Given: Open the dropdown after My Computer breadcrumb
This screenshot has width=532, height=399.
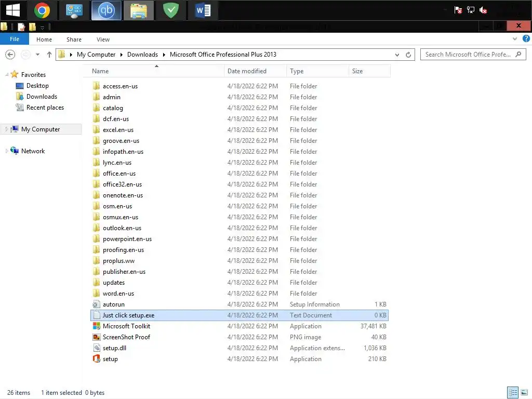Looking at the screenshot, I should 121,55.
